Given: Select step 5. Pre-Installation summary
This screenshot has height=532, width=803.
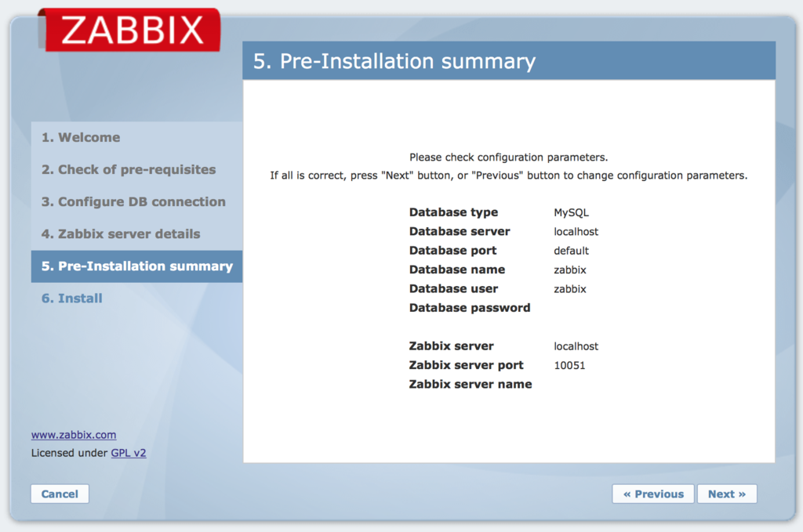Looking at the screenshot, I should click(x=136, y=266).
